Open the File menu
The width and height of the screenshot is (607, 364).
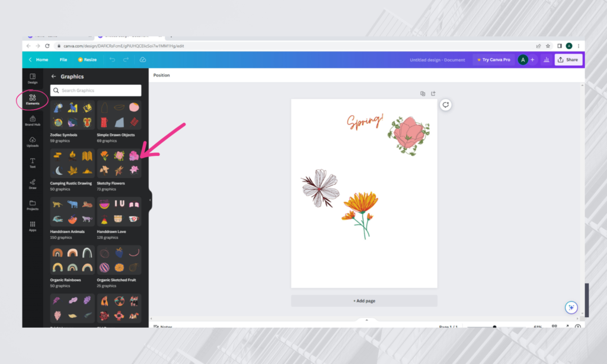point(63,60)
